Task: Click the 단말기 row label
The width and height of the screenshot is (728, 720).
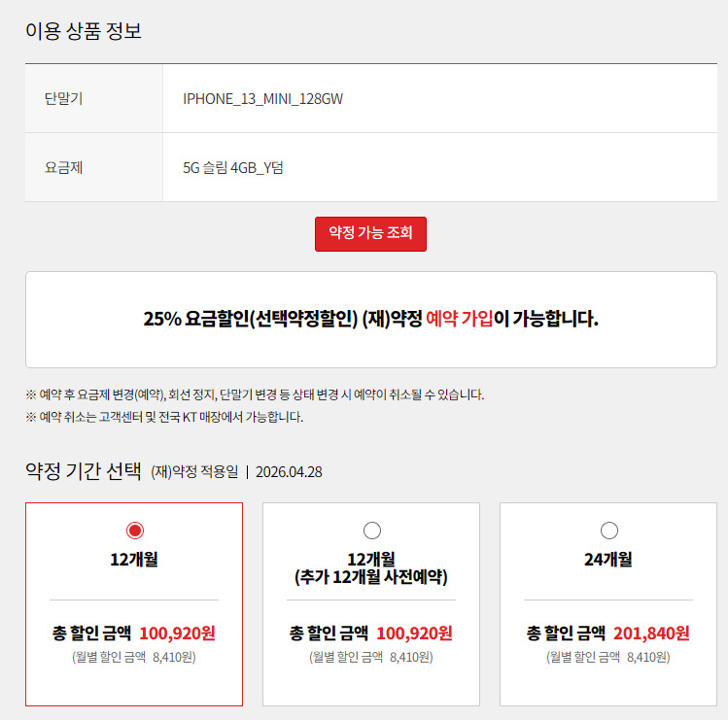Action: [64, 98]
